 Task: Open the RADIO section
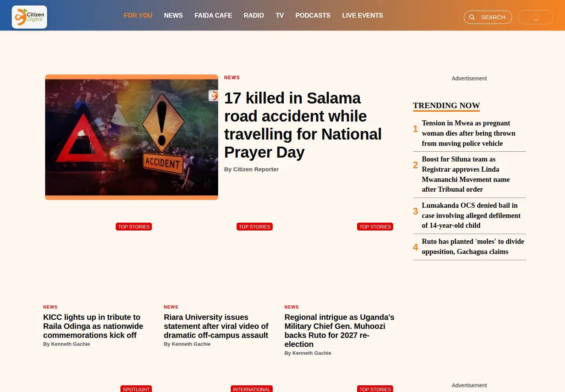pyautogui.click(x=254, y=15)
